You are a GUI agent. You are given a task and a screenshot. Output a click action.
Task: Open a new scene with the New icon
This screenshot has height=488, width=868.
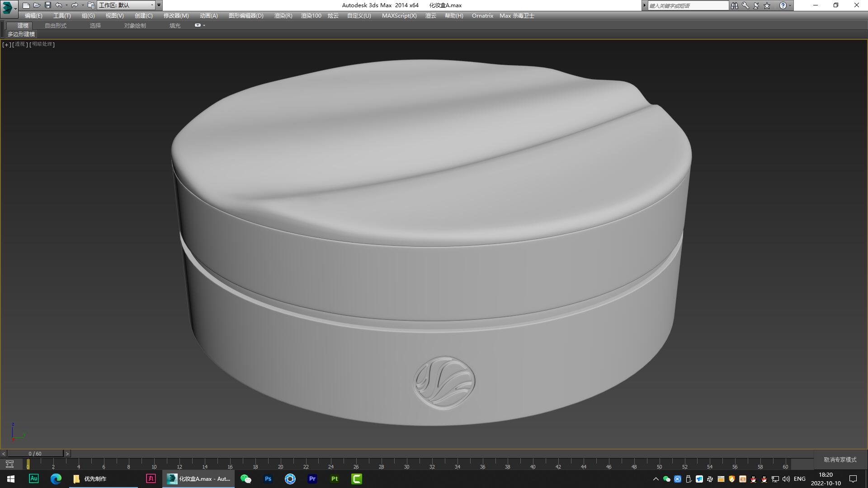[26, 5]
